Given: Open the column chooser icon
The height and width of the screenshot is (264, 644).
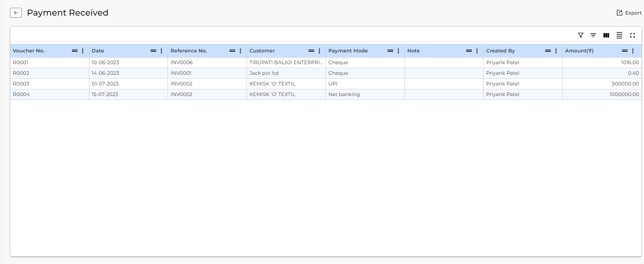Looking at the screenshot, I should tap(606, 35).
